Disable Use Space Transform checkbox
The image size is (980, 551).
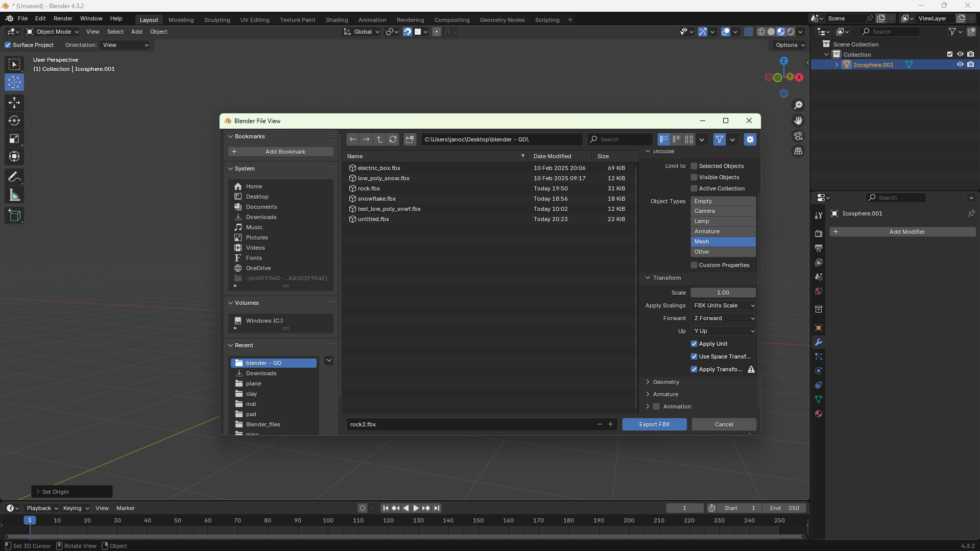[x=694, y=356]
